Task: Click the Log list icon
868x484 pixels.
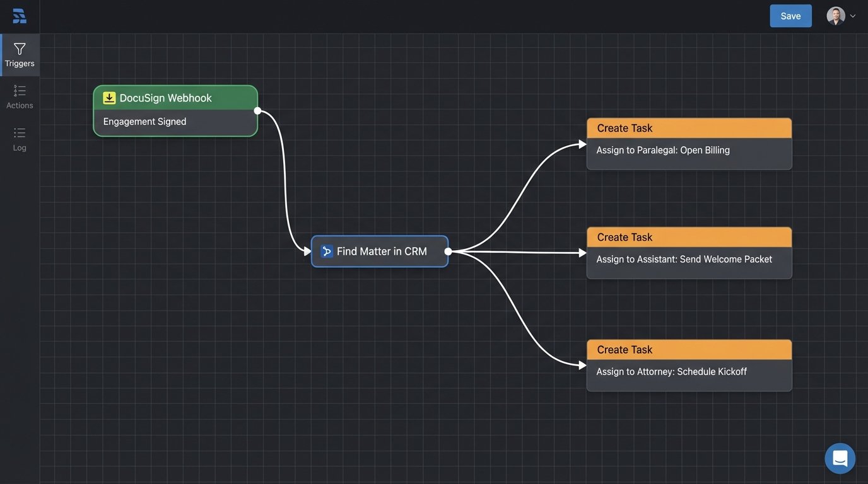Action: [19, 133]
